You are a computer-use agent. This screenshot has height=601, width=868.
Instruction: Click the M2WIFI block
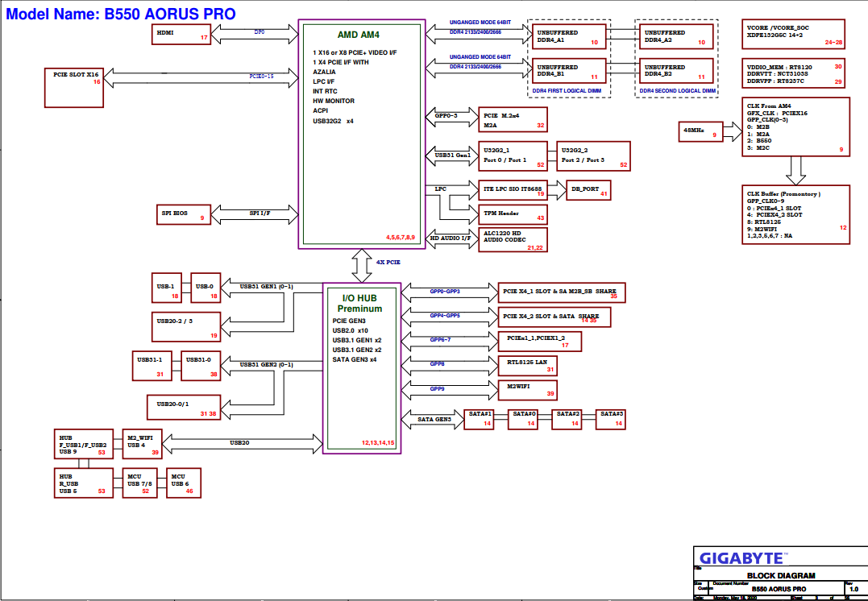coord(528,390)
